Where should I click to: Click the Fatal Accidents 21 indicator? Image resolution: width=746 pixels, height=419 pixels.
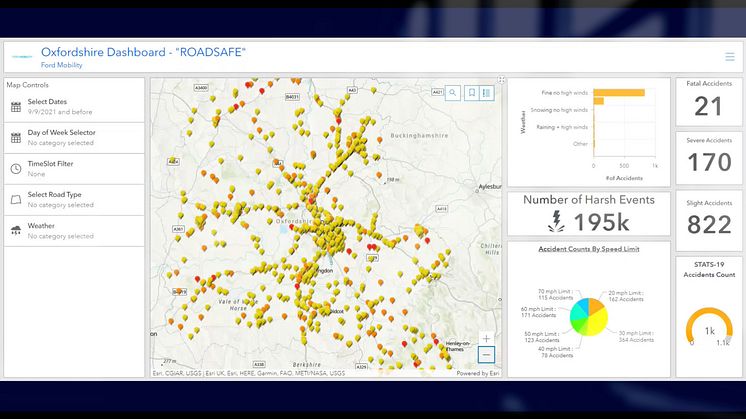pos(709,102)
